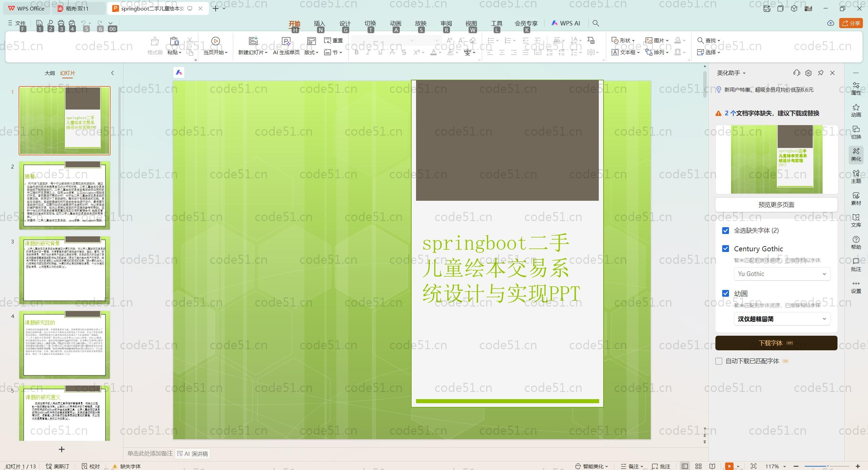868x470 pixels.
Task: Open 美化助手 settings gear
Action: coord(808,73)
